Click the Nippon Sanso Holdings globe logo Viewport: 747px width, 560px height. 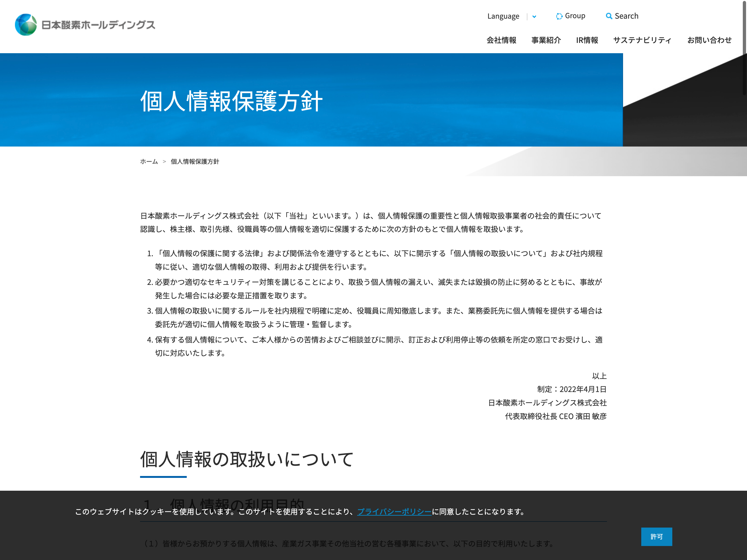[x=26, y=25]
